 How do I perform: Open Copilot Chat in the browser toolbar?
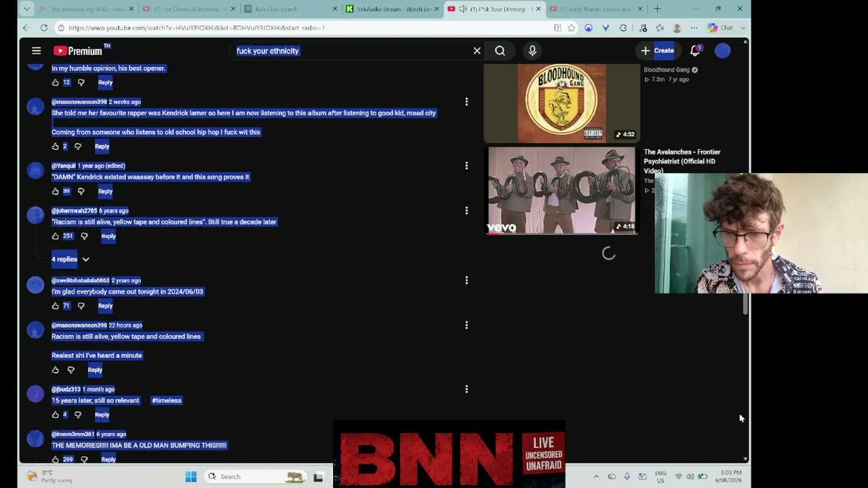pyautogui.click(x=720, y=28)
